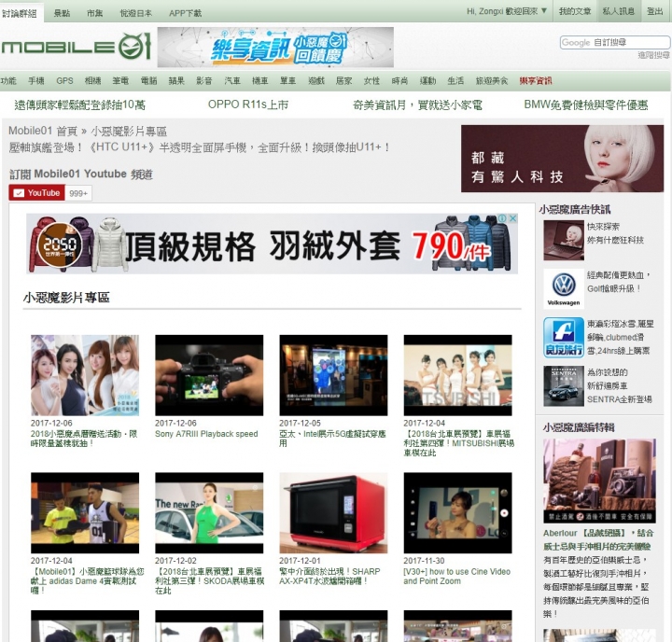This screenshot has height=642, width=672.
Task: Click the Mobile01 logo
Action: click(77, 47)
